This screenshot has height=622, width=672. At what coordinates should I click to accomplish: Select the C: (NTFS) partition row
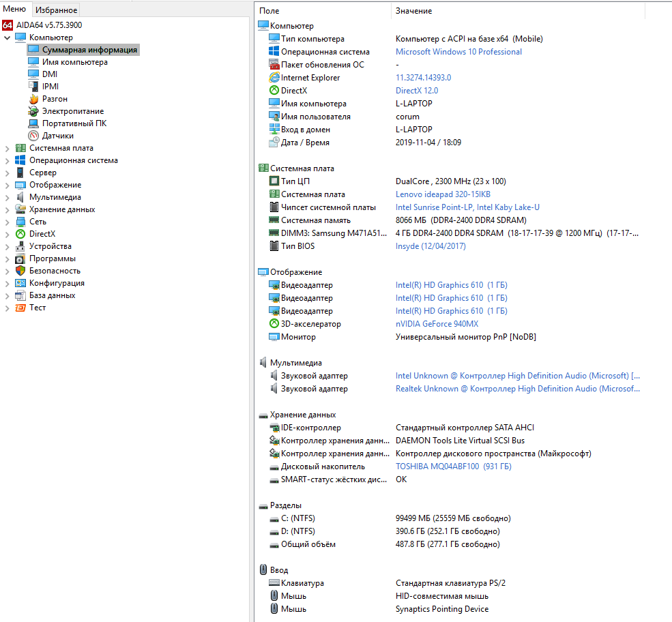click(450, 518)
